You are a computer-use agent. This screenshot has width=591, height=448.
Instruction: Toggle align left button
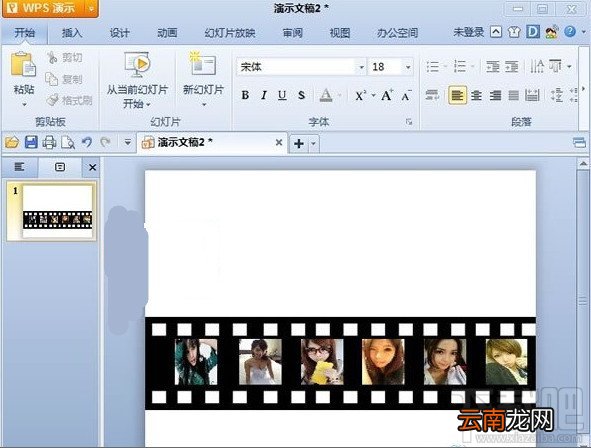tap(458, 95)
